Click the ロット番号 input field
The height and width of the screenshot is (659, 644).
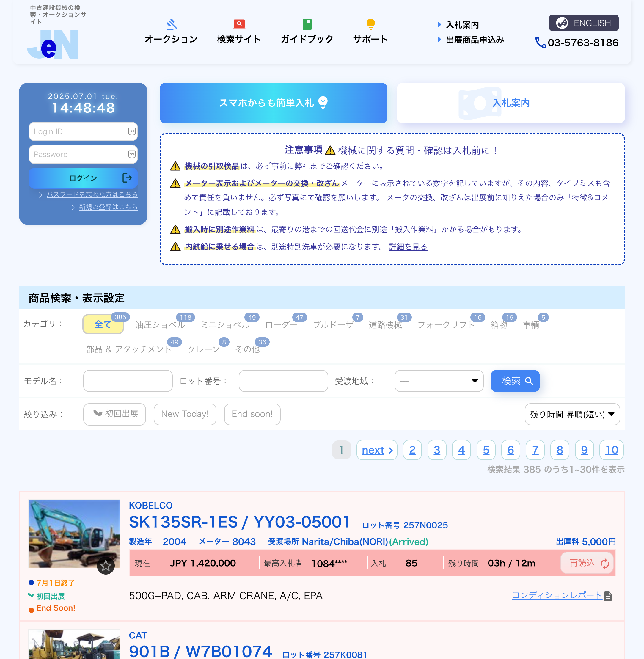click(283, 381)
